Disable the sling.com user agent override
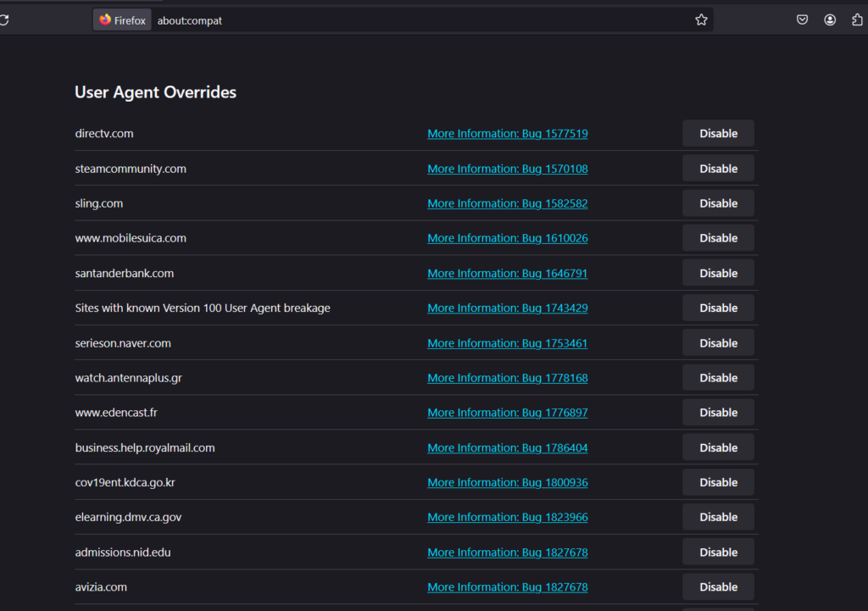The image size is (868, 611). click(718, 203)
